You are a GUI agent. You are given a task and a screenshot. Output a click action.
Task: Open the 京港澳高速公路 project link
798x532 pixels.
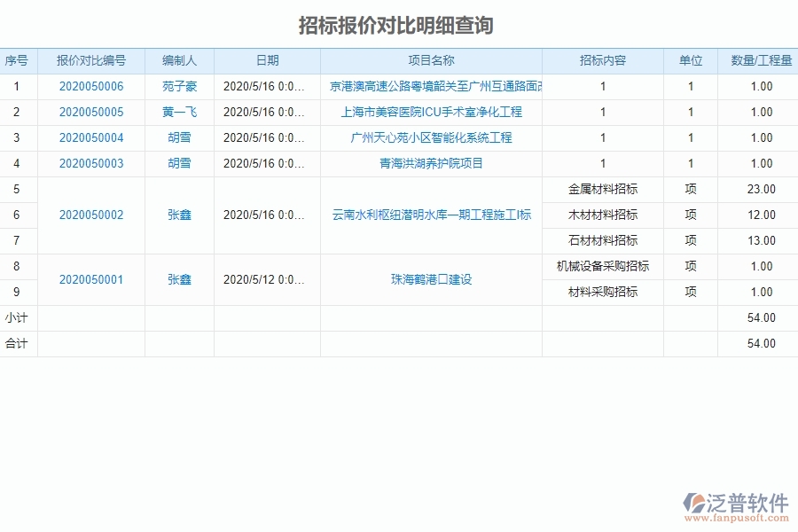tap(430, 86)
